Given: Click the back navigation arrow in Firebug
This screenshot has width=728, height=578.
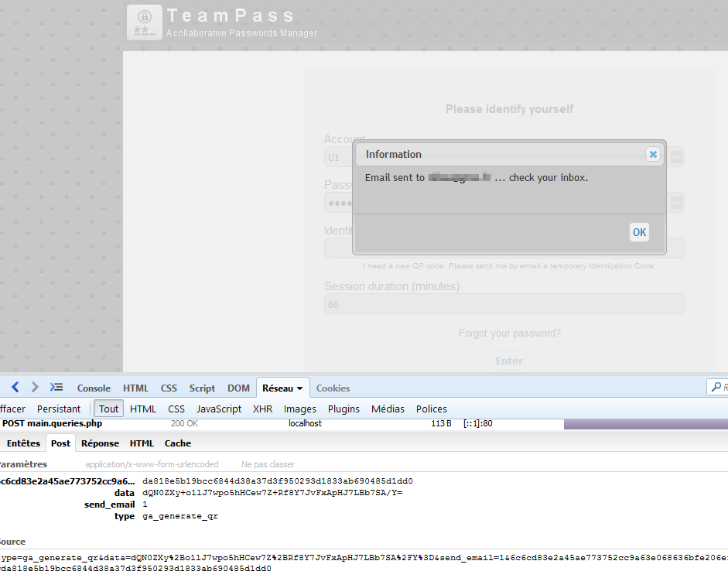Looking at the screenshot, I should (14, 387).
